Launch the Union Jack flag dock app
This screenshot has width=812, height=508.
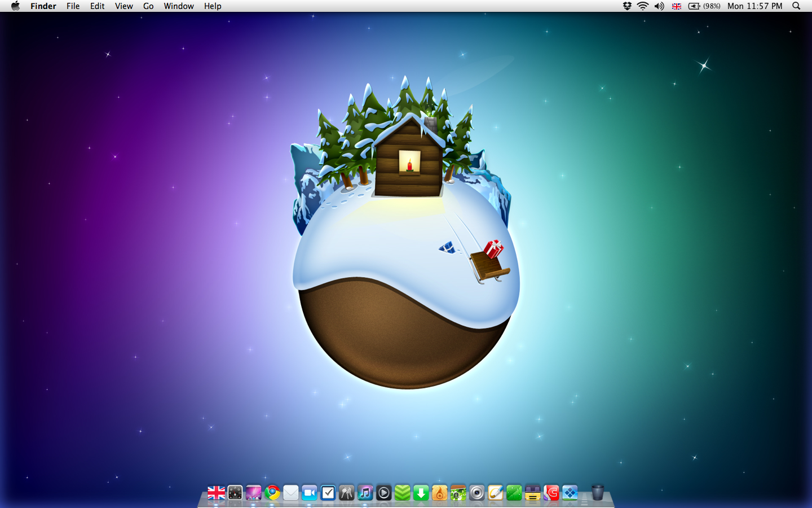click(x=216, y=493)
